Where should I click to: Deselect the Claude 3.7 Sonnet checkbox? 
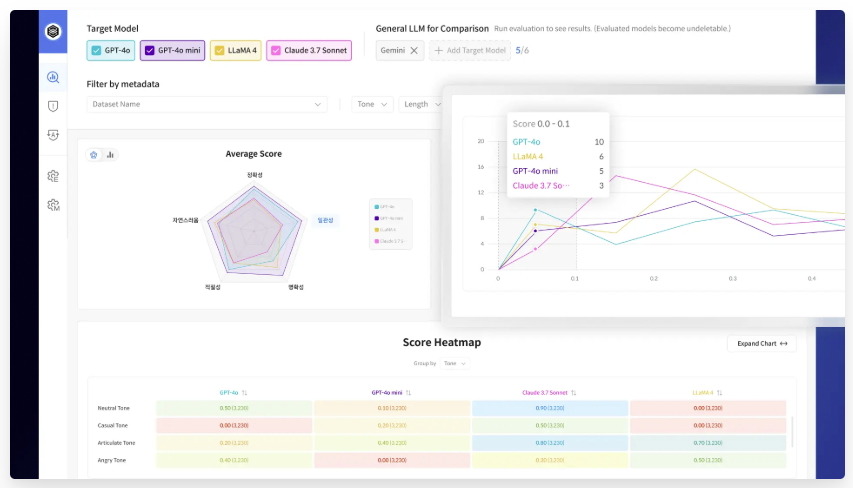pyautogui.click(x=275, y=50)
